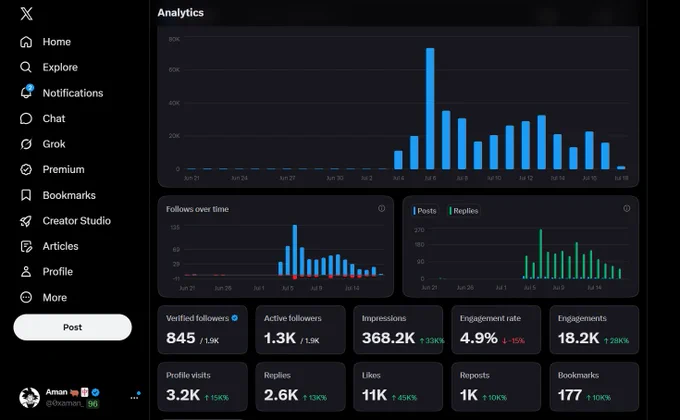Image resolution: width=680 pixels, height=420 pixels.
Task: Click Aman's profile avatar
Action: (x=29, y=397)
